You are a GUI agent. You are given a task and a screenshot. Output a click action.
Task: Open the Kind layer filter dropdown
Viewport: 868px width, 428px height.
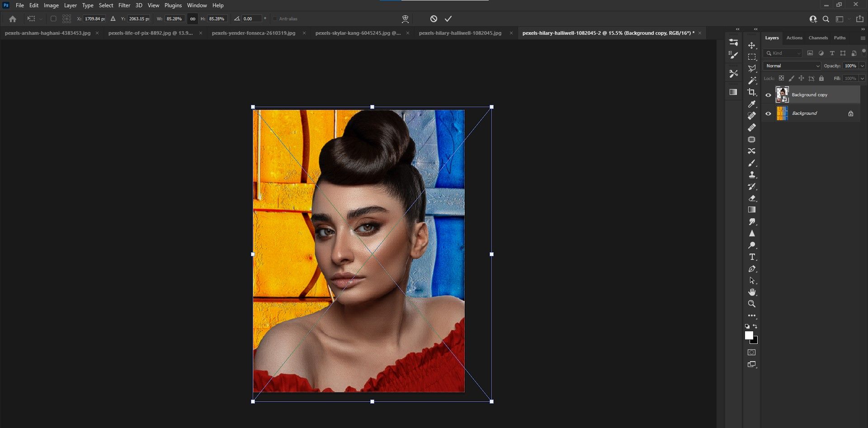click(783, 53)
